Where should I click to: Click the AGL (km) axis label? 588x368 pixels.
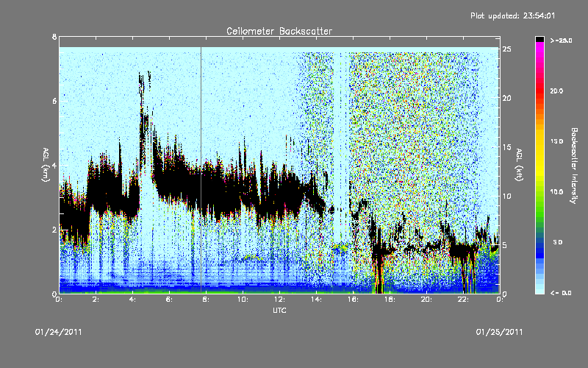[46, 165]
